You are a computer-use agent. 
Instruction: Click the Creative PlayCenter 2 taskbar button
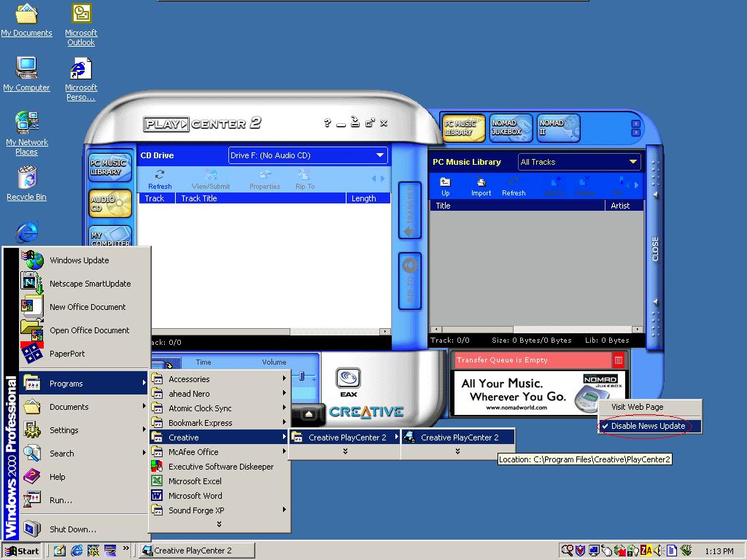[197, 551]
